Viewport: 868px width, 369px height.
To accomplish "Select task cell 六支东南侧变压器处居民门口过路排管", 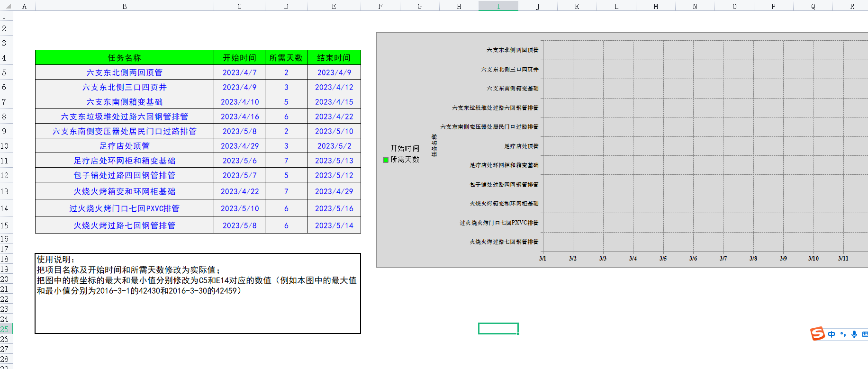I will coord(125,131).
